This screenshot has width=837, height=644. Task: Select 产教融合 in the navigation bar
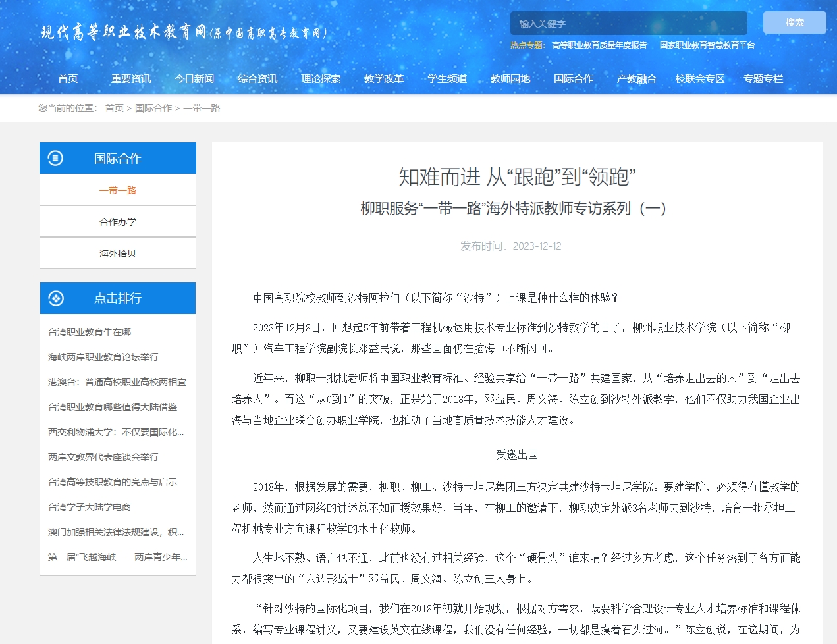pyautogui.click(x=636, y=79)
